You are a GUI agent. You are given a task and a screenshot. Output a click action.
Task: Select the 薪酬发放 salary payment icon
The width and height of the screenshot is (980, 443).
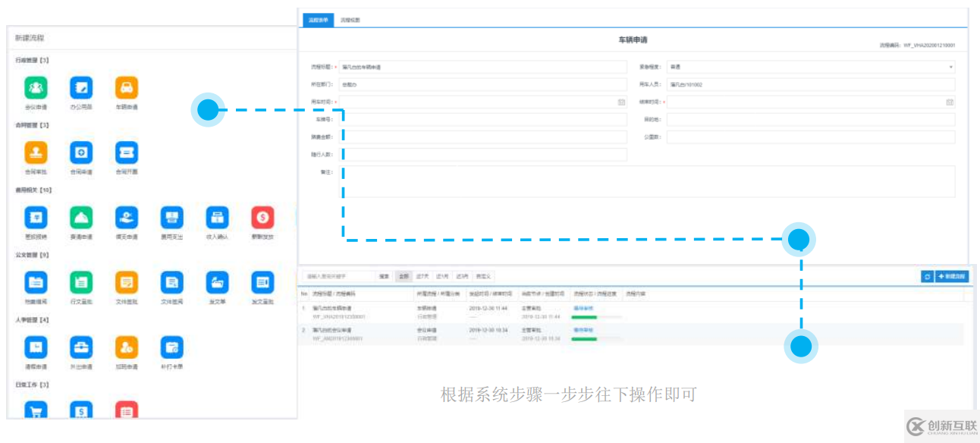pyautogui.click(x=262, y=216)
